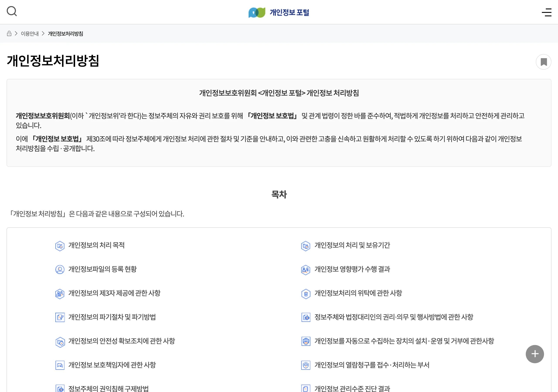Open the search magnifier icon
558x392 pixels.
click(12, 11)
